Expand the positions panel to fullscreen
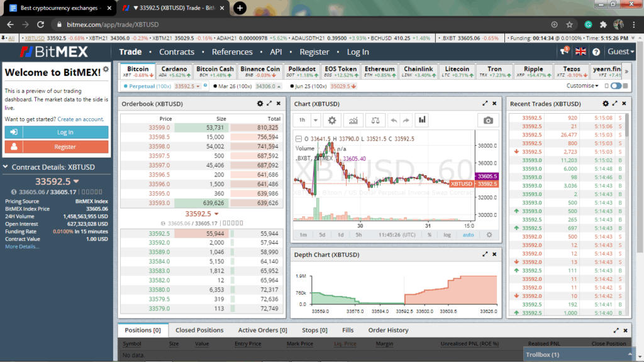 pyautogui.click(x=616, y=331)
